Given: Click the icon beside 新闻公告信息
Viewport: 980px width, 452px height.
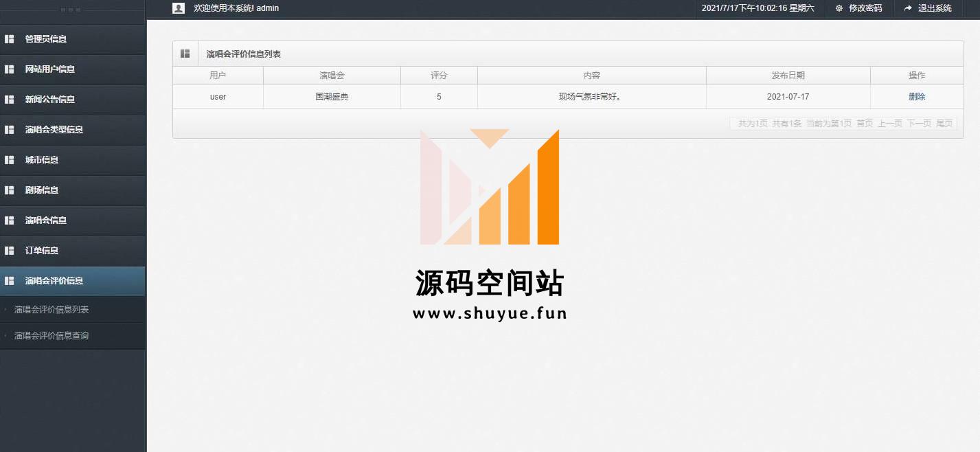Looking at the screenshot, I should pyautogui.click(x=10, y=100).
